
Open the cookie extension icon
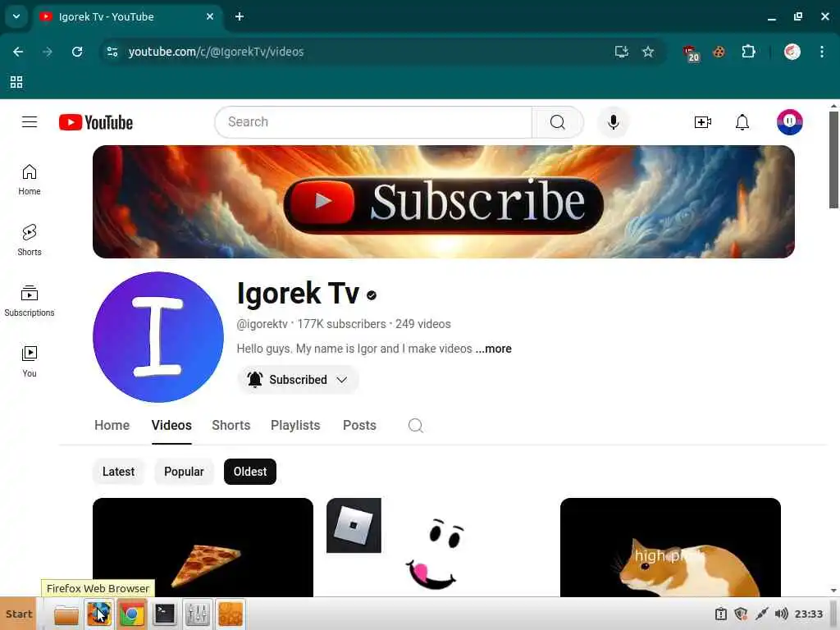coord(719,52)
